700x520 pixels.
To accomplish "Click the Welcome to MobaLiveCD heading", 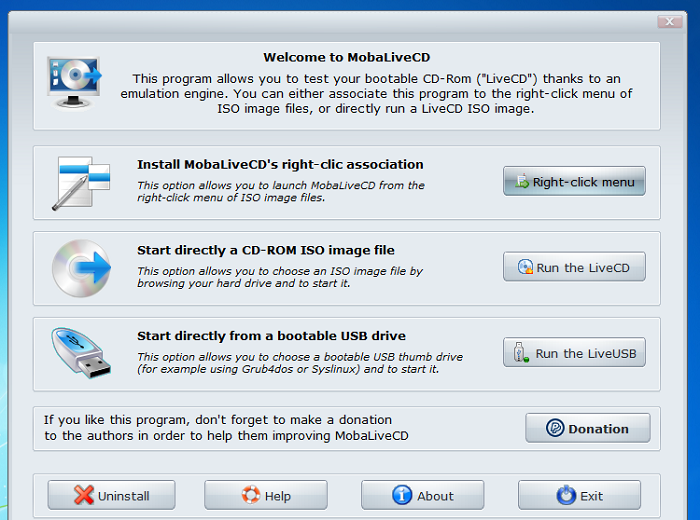I will coord(346,57).
